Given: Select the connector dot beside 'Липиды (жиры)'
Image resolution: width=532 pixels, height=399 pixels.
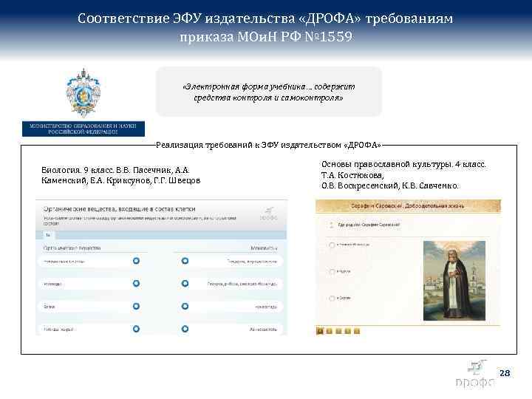Looking at the screenshot, I should [136, 329].
